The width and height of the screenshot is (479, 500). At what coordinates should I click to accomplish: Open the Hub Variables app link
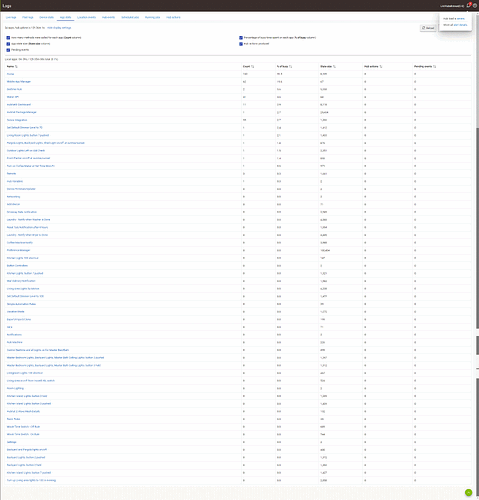click(x=15, y=181)
